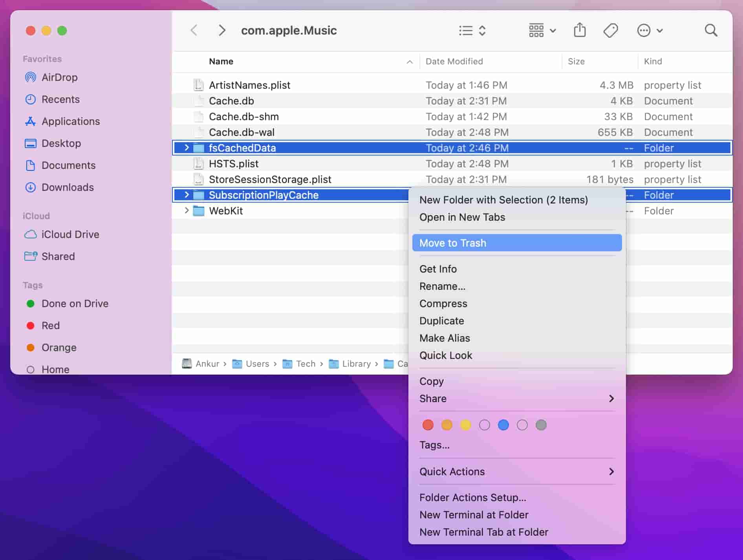Click the tag icon in the toolbar

611,30
